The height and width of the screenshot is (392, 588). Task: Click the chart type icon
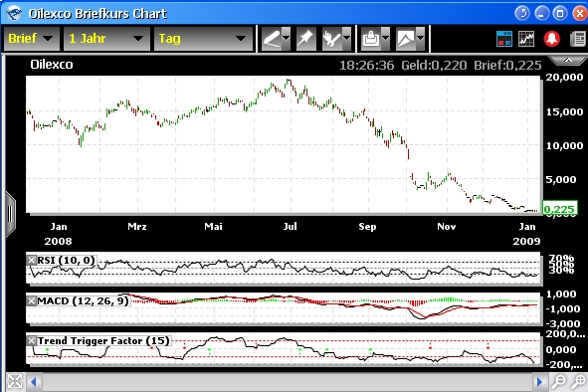pos(406,39)
